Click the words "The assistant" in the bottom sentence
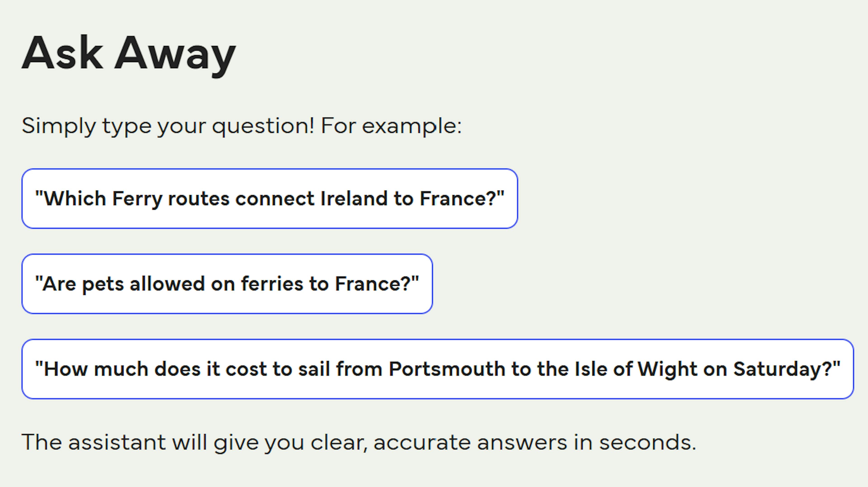Image resolution: width=868 pixels, height=487 pixels. tap(93, 442)
